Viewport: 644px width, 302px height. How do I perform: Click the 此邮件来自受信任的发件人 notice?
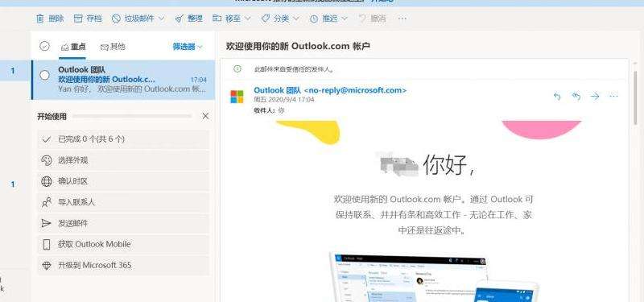click(294, 69)
